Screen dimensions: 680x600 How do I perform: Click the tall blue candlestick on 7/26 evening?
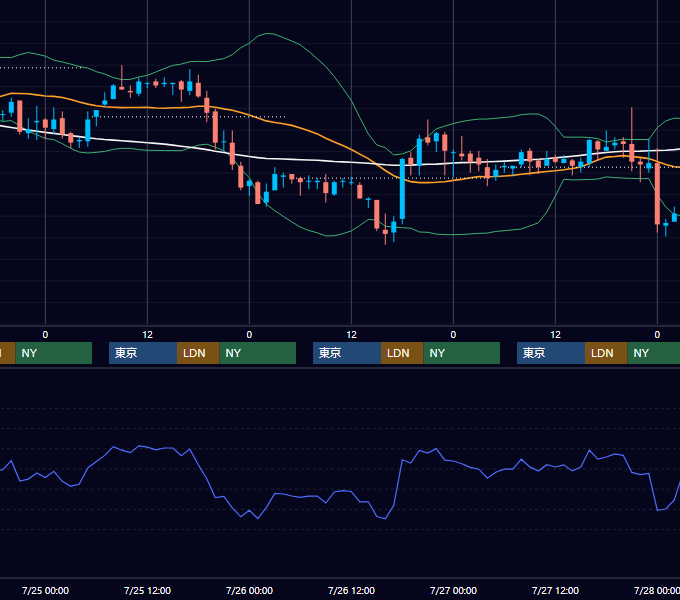tap(402, 189)
